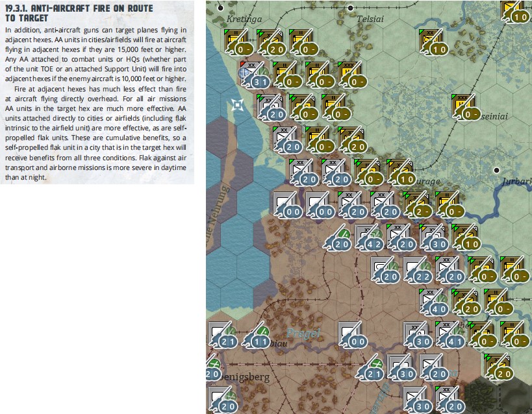Select the blue unit counter showing 3 0 below 4 0

tap(417, 334)
